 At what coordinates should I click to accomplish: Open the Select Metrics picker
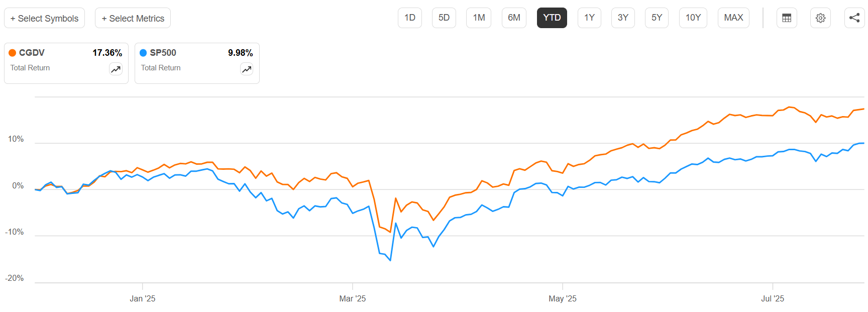(133, 18)
